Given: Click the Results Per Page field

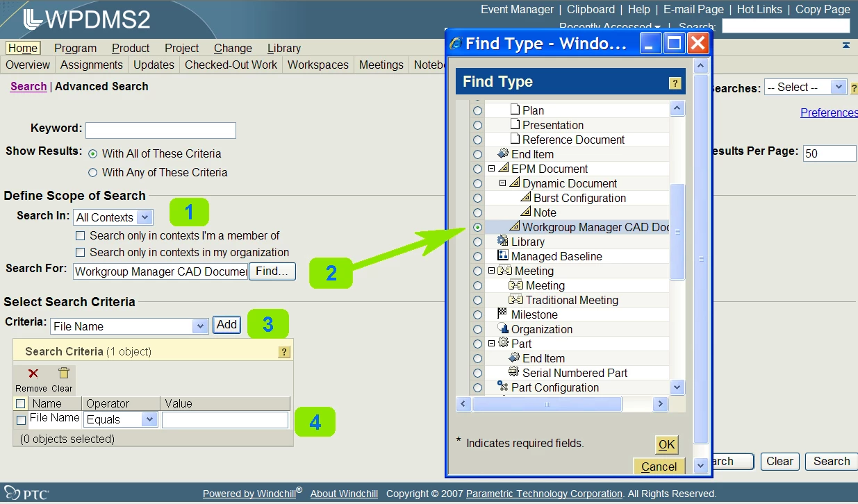Looking at the screenshot, I should [830, 153].
